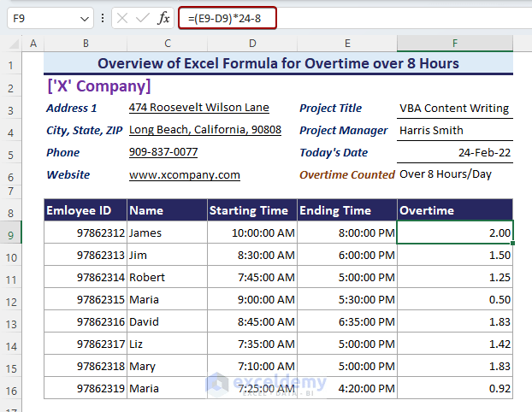Click the Enter checkmark icon in formula bar
The width and height of the screenshot is (532, 412).
click(x=143, y=18)
